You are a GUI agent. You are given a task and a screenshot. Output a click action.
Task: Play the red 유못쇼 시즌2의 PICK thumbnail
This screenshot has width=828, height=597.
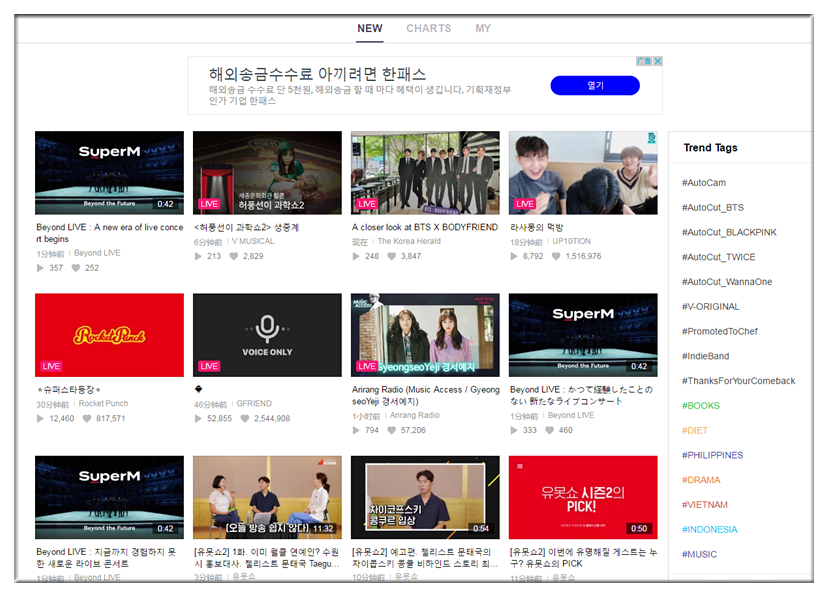pyautogui.click(x=583, y=497)
